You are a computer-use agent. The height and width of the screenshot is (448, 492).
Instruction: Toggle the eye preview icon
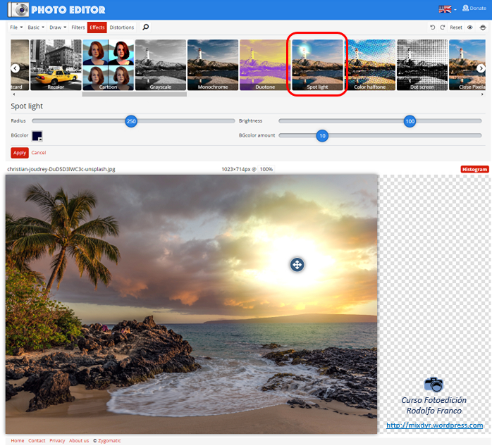point(470,27)
